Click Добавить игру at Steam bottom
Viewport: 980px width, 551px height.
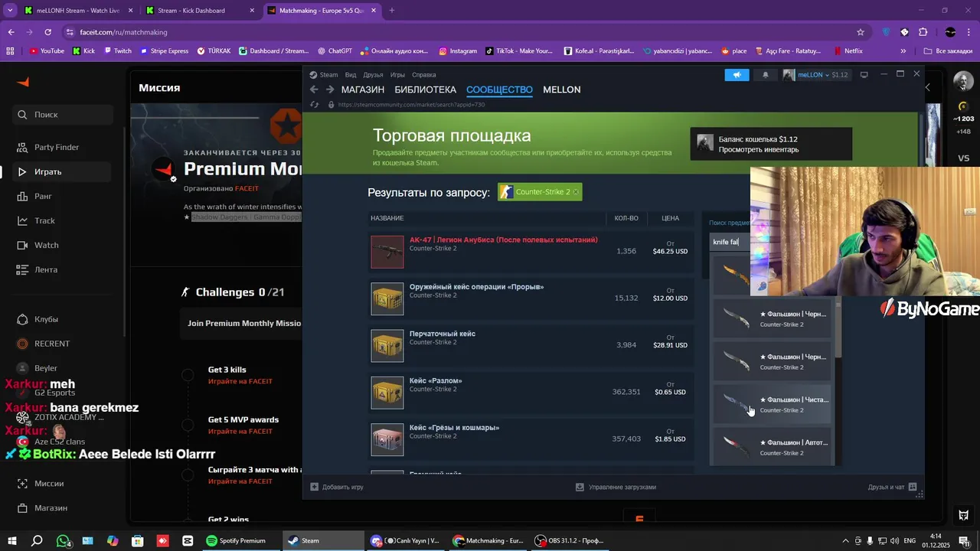click(x=337, y=487)
